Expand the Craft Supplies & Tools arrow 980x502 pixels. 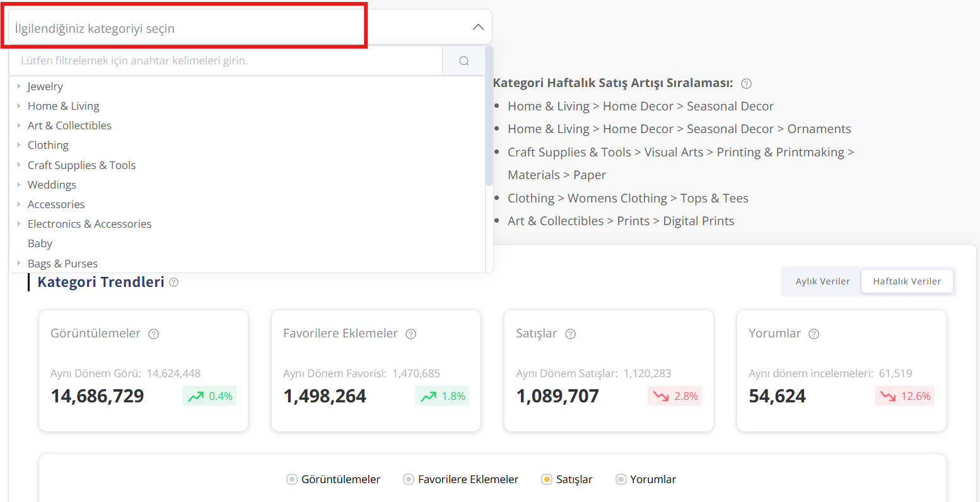tap(19, 165)
